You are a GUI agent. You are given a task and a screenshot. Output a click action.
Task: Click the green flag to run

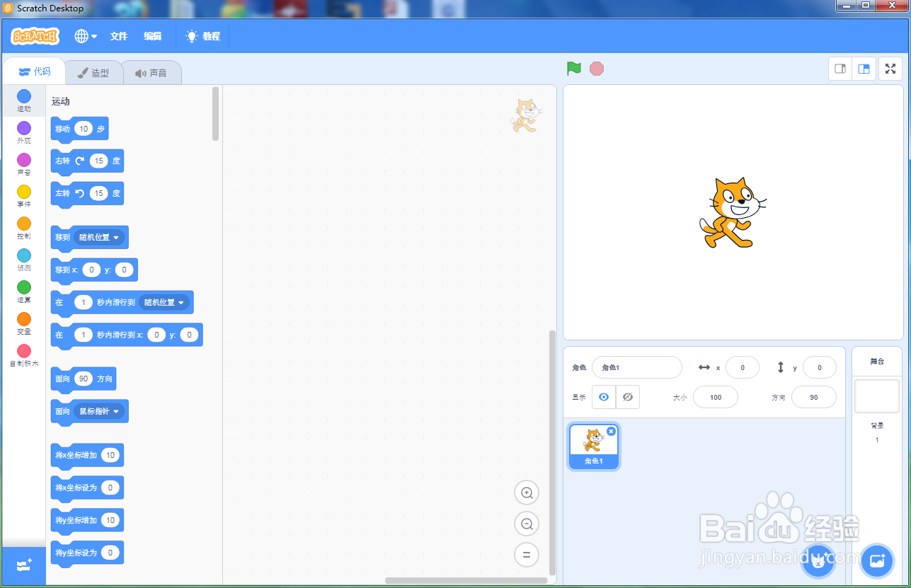574,69
